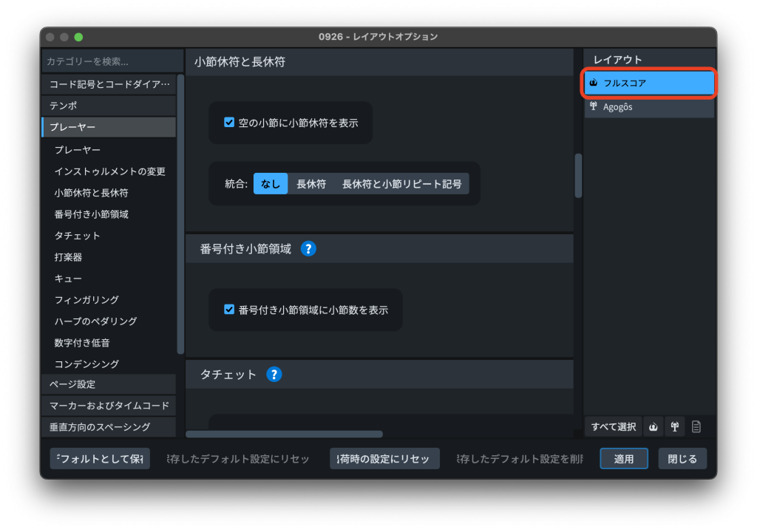Click in the カテゴリーを検索 search field
Image resolution: width=757 pixels, height=532 pixels.
point(111,61)
